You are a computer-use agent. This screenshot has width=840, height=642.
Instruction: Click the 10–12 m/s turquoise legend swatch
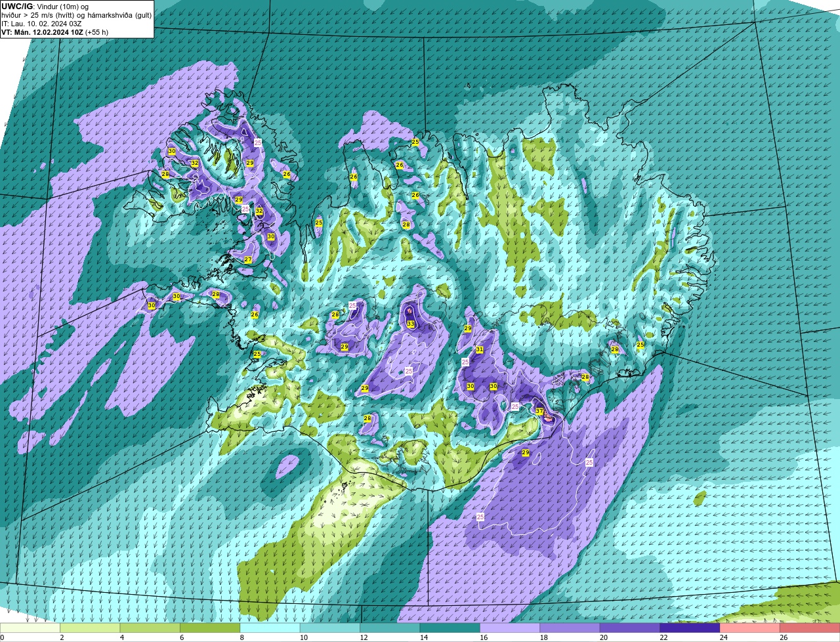click(x=330, y=628)
